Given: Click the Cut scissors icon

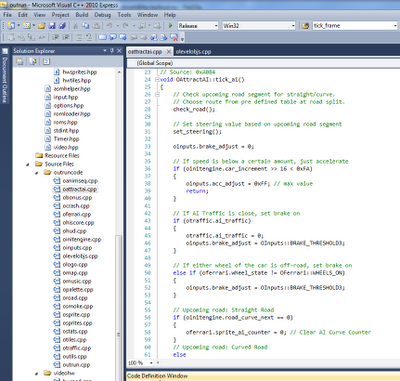Looking at the screenshot, I should [76, 26].
